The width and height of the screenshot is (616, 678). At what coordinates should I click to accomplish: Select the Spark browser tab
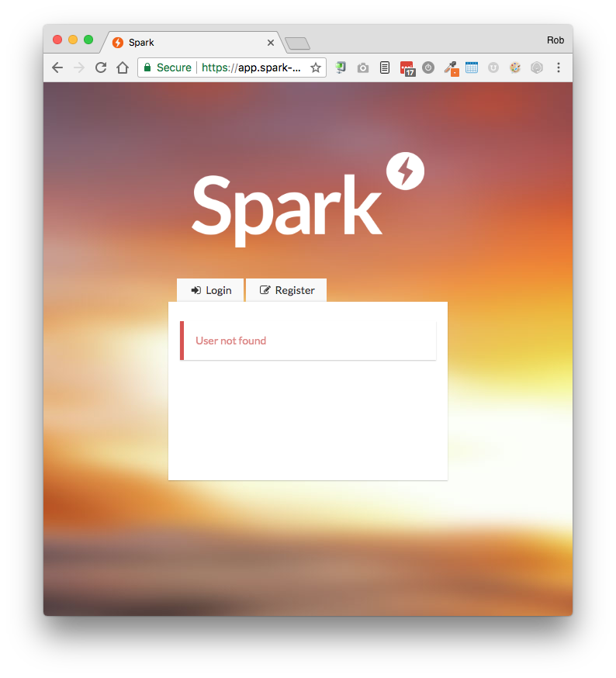pos(193,43)
